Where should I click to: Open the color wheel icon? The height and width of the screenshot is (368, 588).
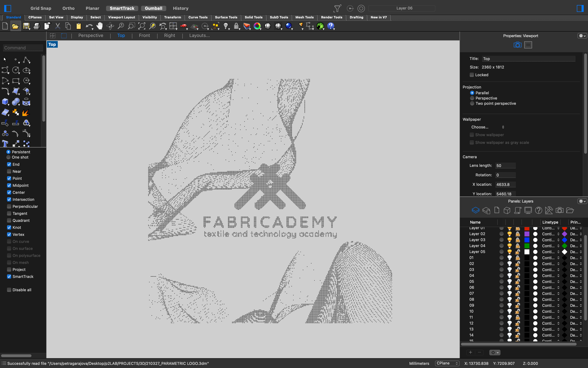click(x=257, y=26)
